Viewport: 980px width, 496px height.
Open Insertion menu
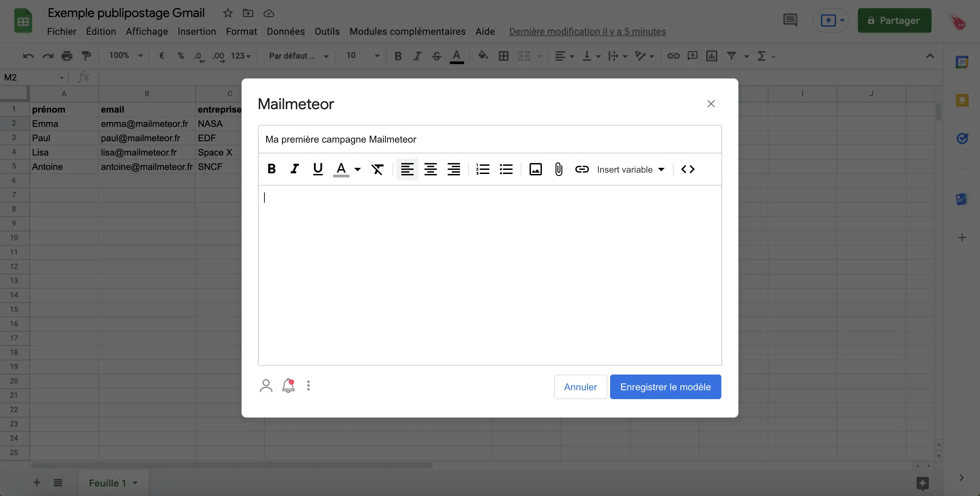click(197, 32)
